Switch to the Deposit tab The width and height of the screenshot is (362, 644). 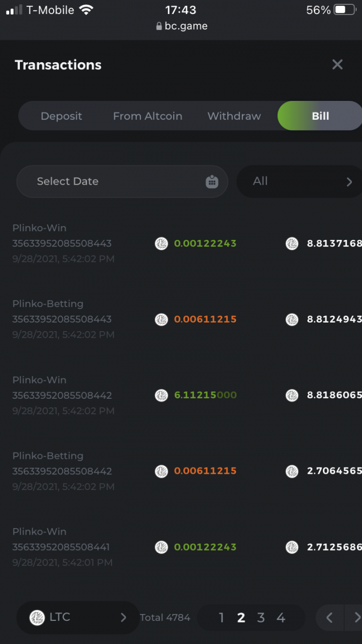[62, 116]
